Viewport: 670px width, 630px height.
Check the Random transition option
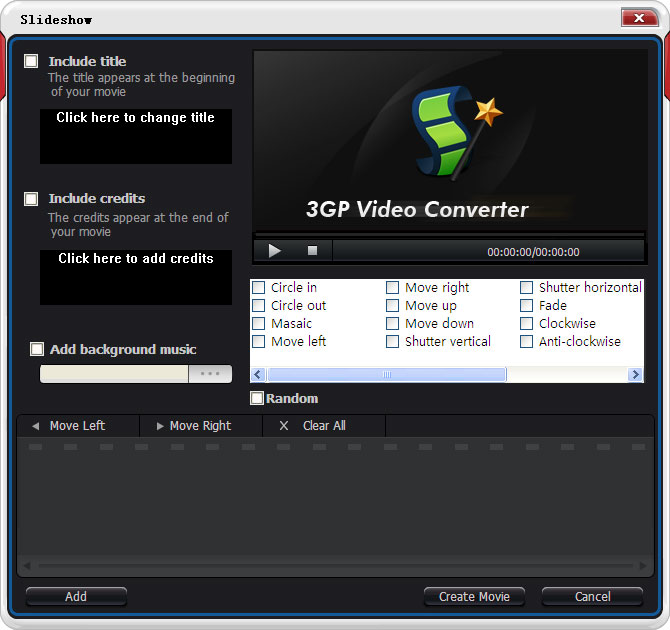click(x=257, y=398)
